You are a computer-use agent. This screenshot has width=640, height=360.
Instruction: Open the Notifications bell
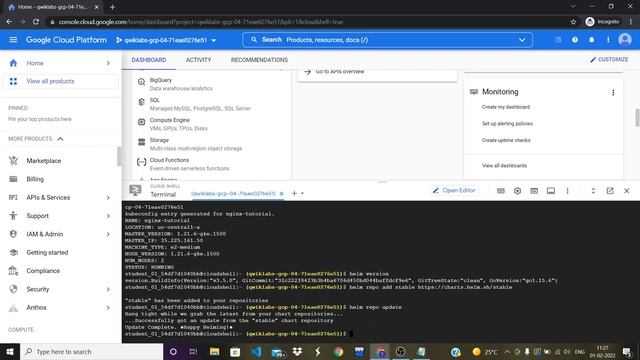(x=591, y=40)
